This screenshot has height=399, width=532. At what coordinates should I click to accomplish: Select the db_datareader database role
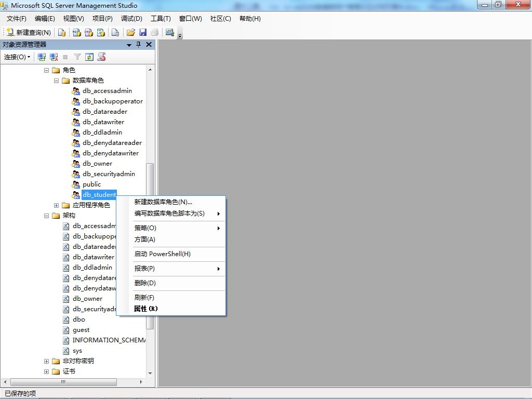105,112
